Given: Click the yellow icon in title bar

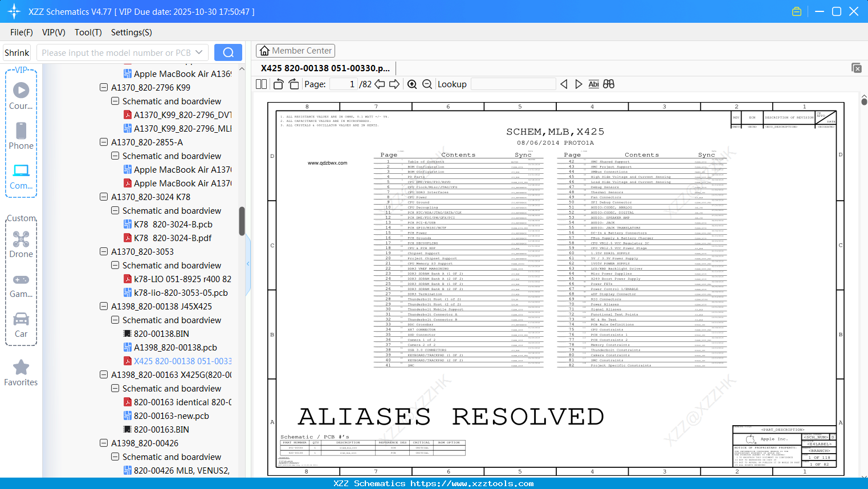Looking at the screenshot, I should (797, 11).
